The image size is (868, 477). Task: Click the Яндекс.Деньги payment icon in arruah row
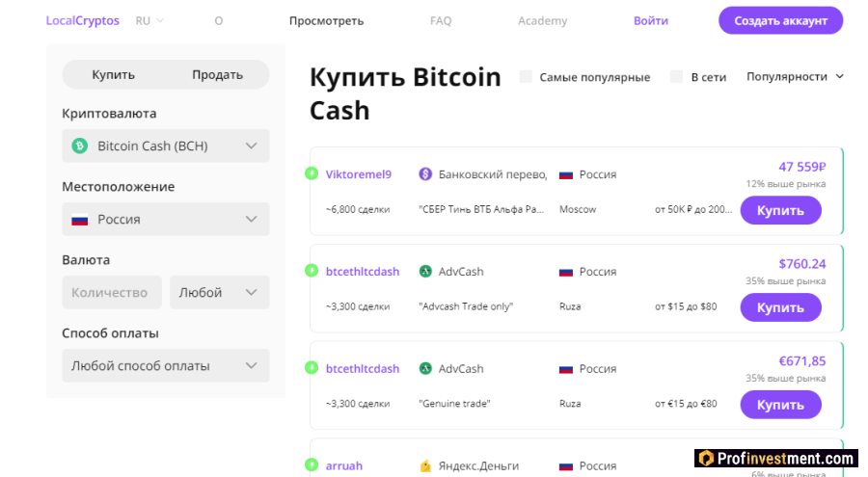coord(425,466)
